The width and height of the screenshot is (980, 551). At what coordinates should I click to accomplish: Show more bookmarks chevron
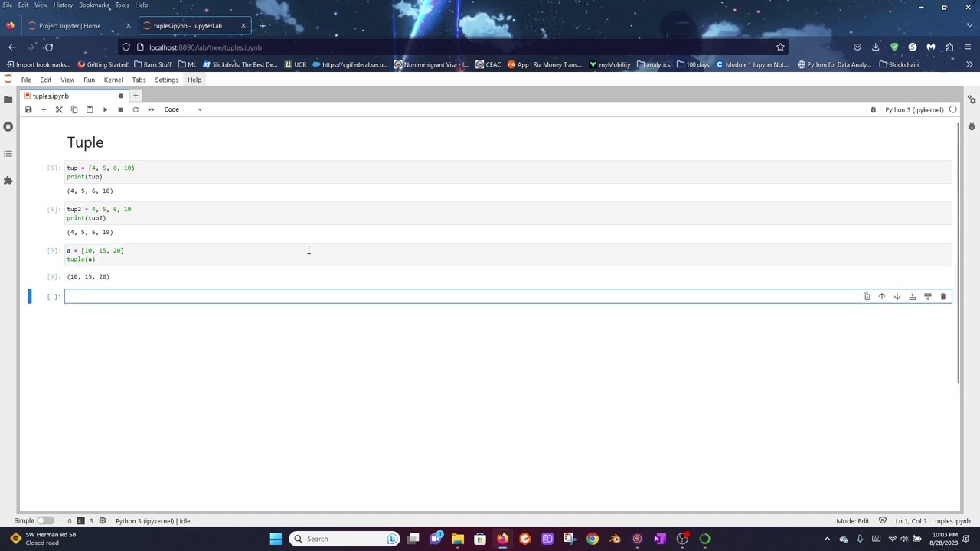pos(969,64)
